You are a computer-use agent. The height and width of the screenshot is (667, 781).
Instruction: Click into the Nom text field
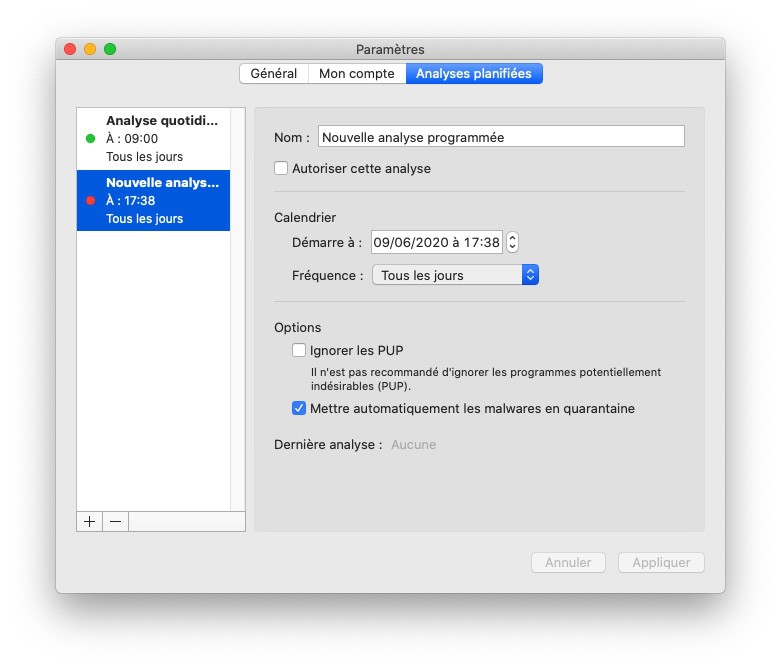point(501,137)
